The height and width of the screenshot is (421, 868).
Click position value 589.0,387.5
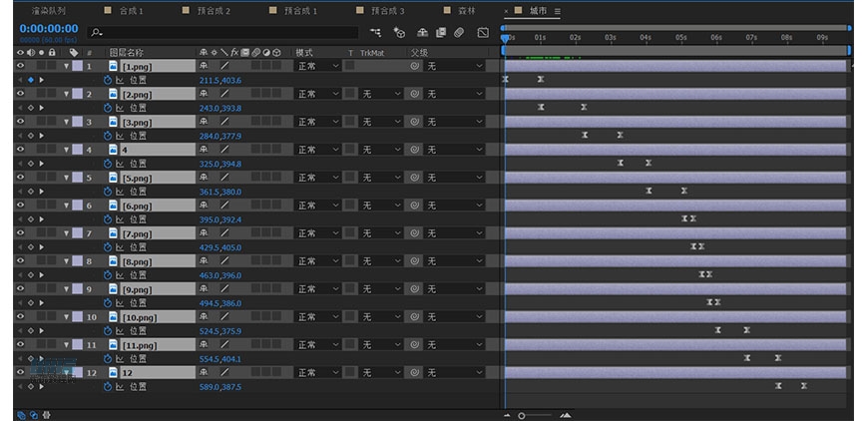220,387
